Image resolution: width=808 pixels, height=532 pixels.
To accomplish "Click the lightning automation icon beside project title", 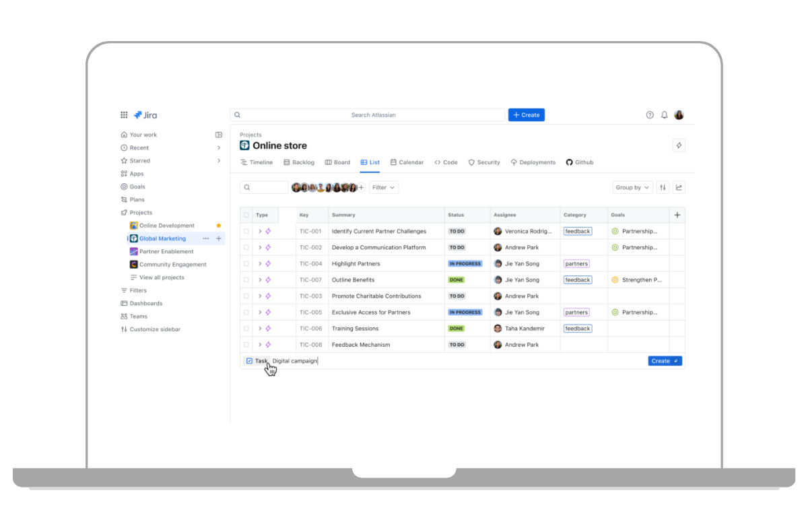I will point(679,145).
